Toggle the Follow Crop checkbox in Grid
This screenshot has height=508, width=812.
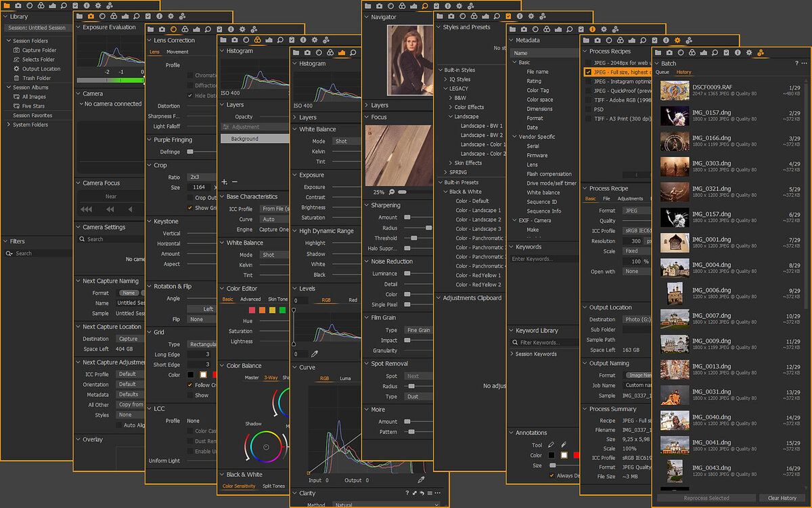click(x=190, y=385)
